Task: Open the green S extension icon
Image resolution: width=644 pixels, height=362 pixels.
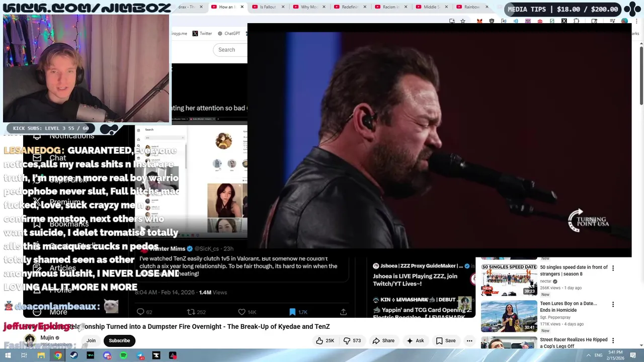Action: coord(552,21)
